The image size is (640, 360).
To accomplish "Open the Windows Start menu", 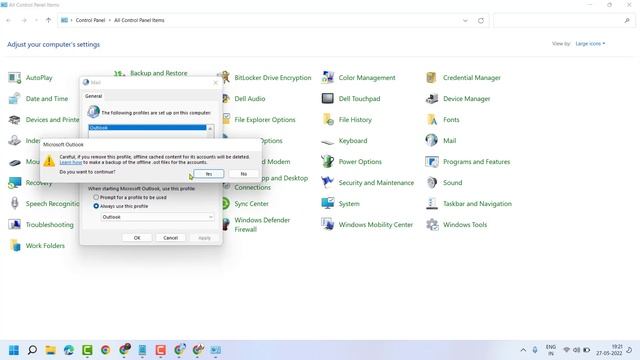I will coord(14,350).
